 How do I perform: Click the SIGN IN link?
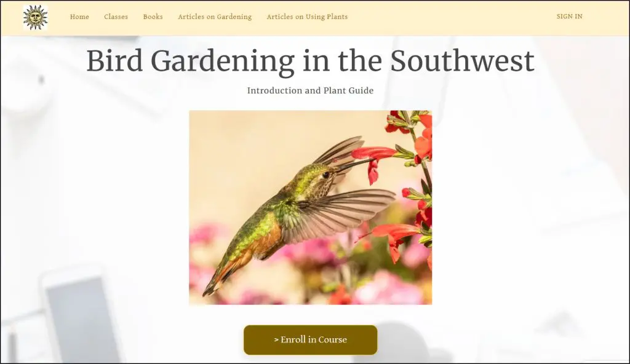coord(569,17)
